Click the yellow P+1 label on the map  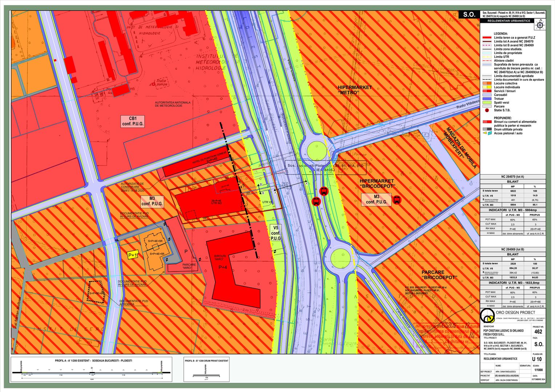[133, 255]
